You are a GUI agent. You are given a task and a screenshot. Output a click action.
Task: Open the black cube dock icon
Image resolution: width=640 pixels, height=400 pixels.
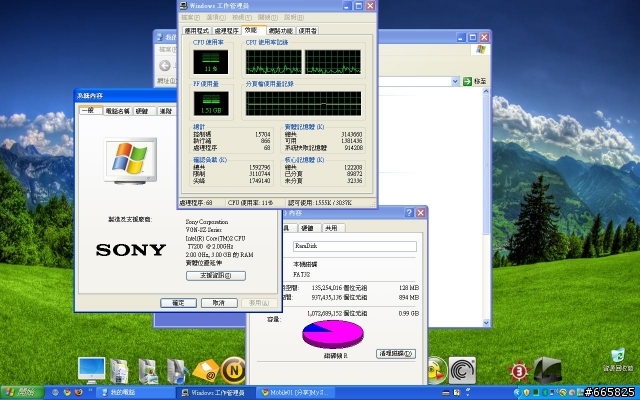pyautogui.click(x=547, y=370)
